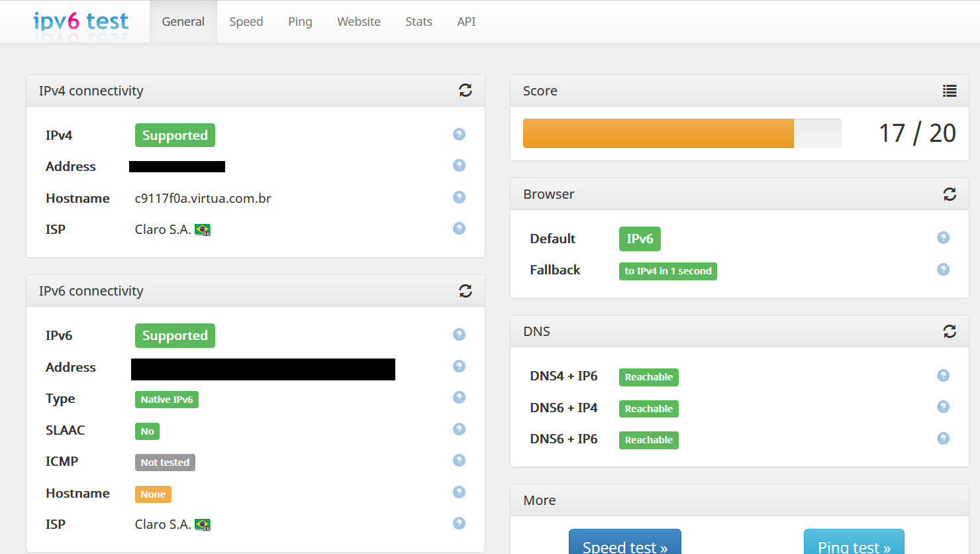The width and height of the screenshot is (980, 554).
Task: Reload the Browser test panel
Action: pyautogui.click(x=950, y=194)
